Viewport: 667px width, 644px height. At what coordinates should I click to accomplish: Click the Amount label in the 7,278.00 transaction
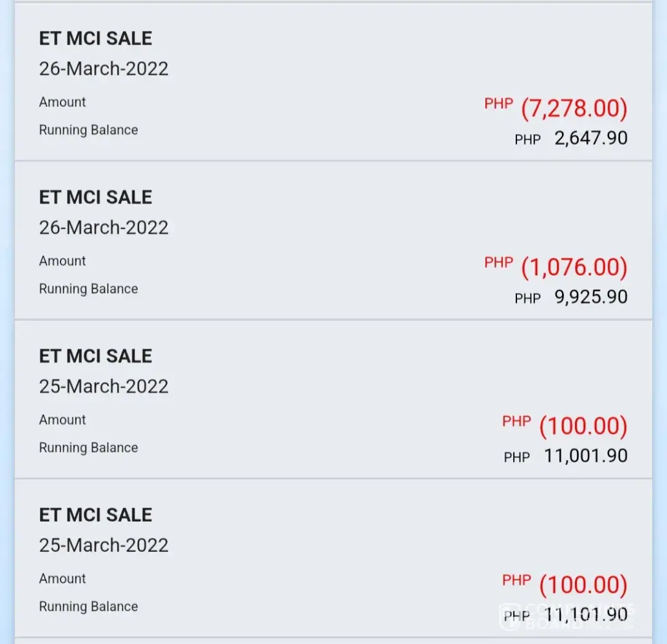coord(62,102)
